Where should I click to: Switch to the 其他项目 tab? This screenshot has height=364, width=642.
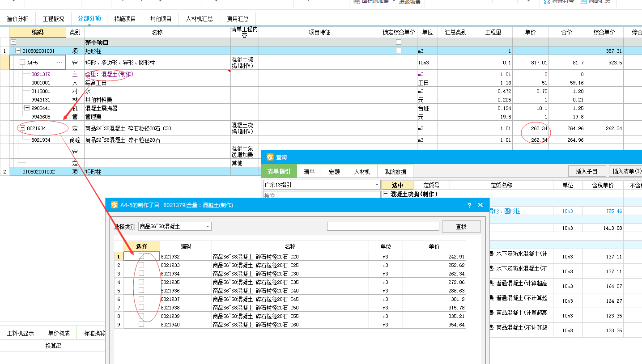point(161,19)
